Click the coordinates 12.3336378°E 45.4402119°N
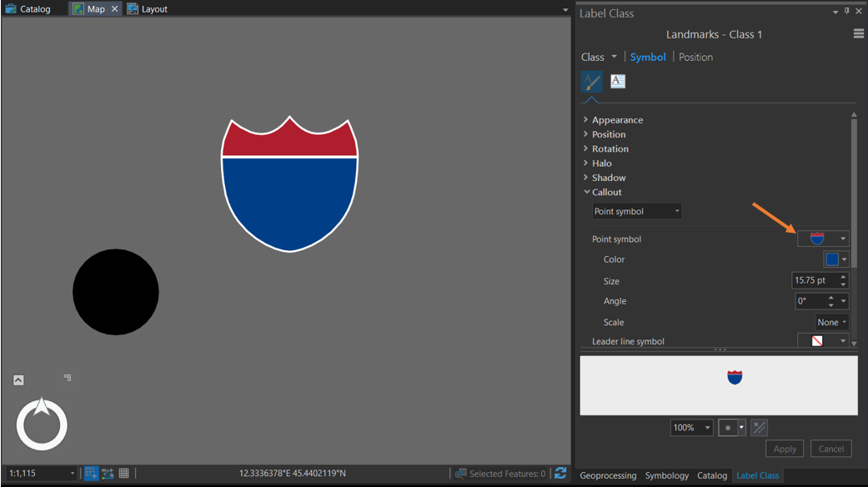The image size is (868, 487). pyautogui.click(x=293, y=473)
